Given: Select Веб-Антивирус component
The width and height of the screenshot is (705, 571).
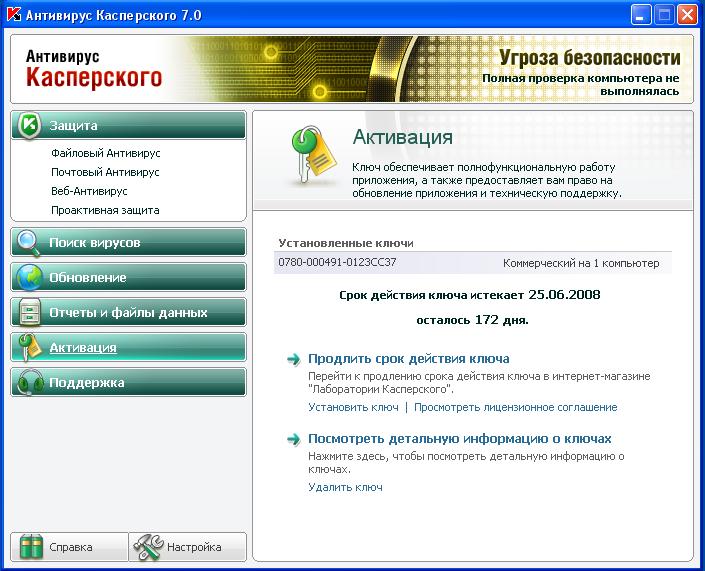Looking at the screenshot, I should pyautogui.click(x=89, y=191).
